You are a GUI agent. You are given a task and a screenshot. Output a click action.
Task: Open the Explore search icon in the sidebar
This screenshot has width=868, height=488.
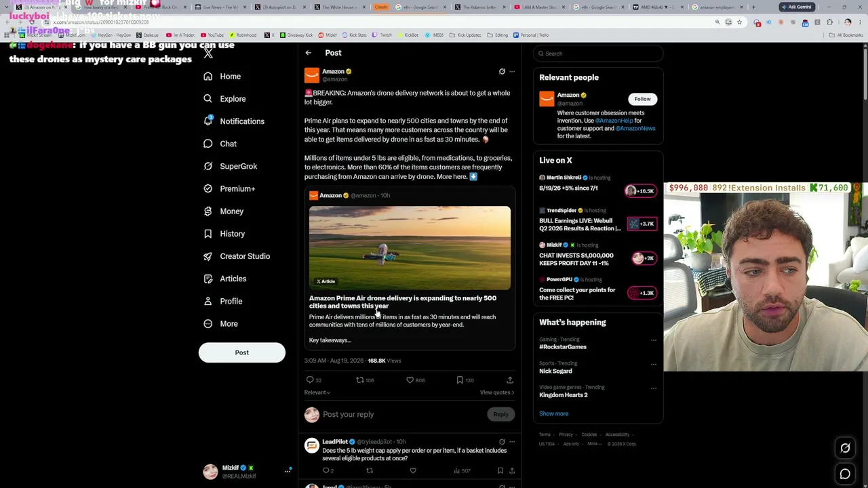pyautogui.click(x=208, y=99)
